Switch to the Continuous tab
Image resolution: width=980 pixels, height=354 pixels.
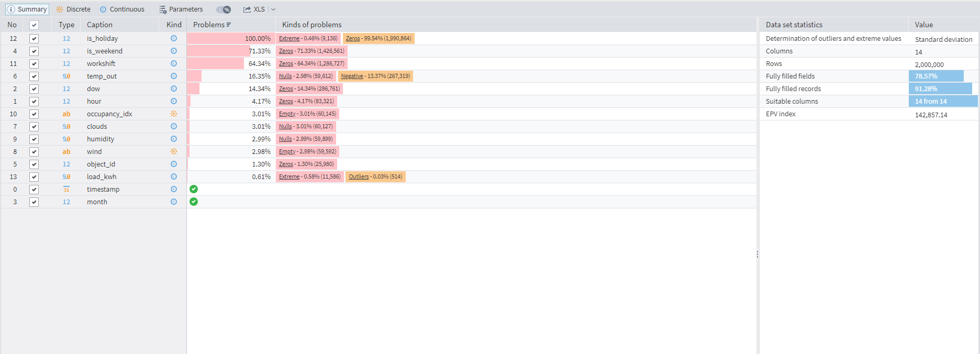pyautogui.click(x=122, y=9)
